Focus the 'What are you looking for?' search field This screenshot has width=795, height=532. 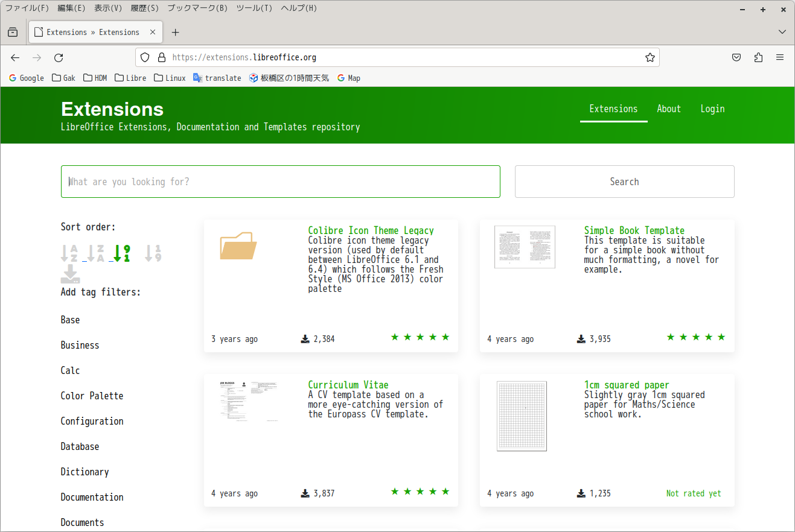pyautogui.click(x=281, y=182)
